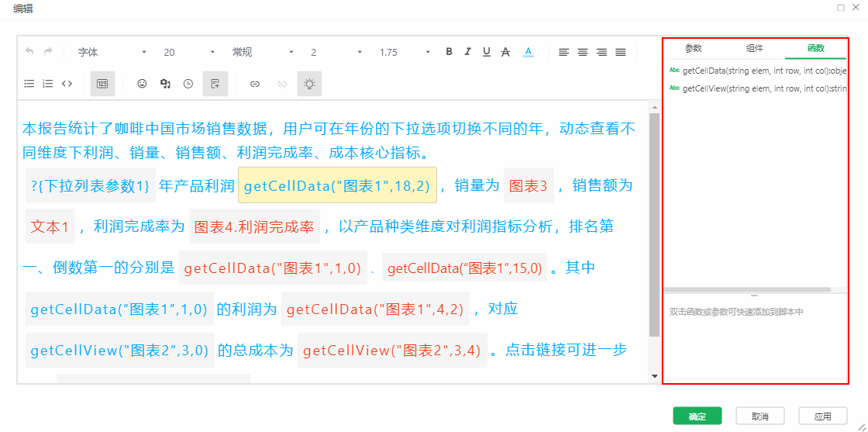Toggle bold formatting
Image resolution: width=868 pixels, height=432 pixels.
(x=449, y=51)
